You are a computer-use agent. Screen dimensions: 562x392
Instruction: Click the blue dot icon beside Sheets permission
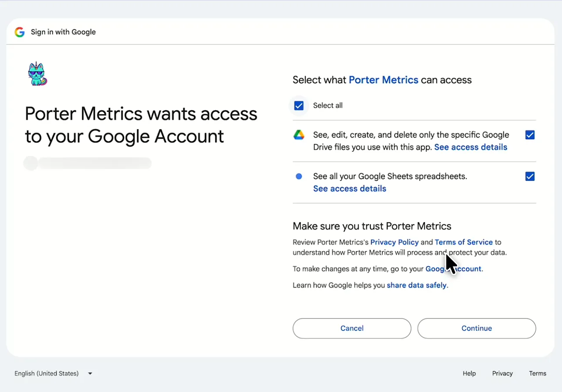tap(299, 176)
